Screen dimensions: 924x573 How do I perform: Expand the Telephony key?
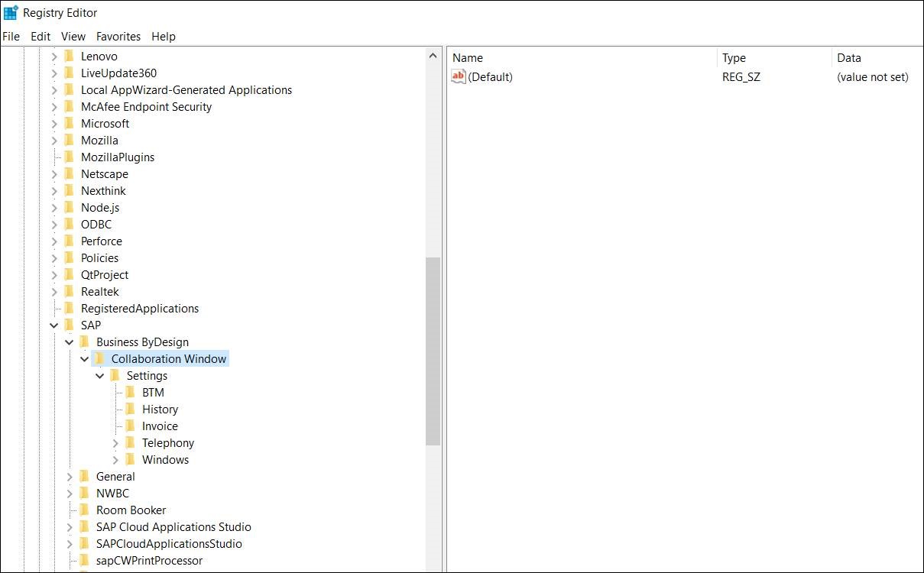pos(115,442)
